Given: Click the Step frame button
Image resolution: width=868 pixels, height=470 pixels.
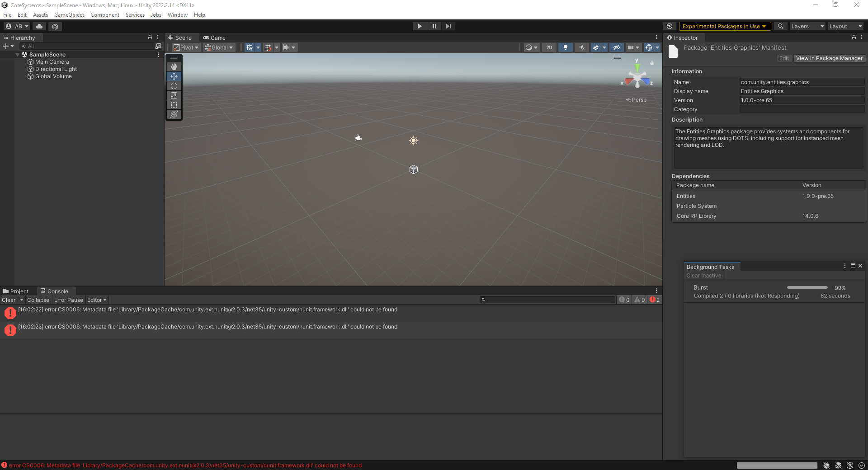Looking at the screenshot, I should [448, 26].
